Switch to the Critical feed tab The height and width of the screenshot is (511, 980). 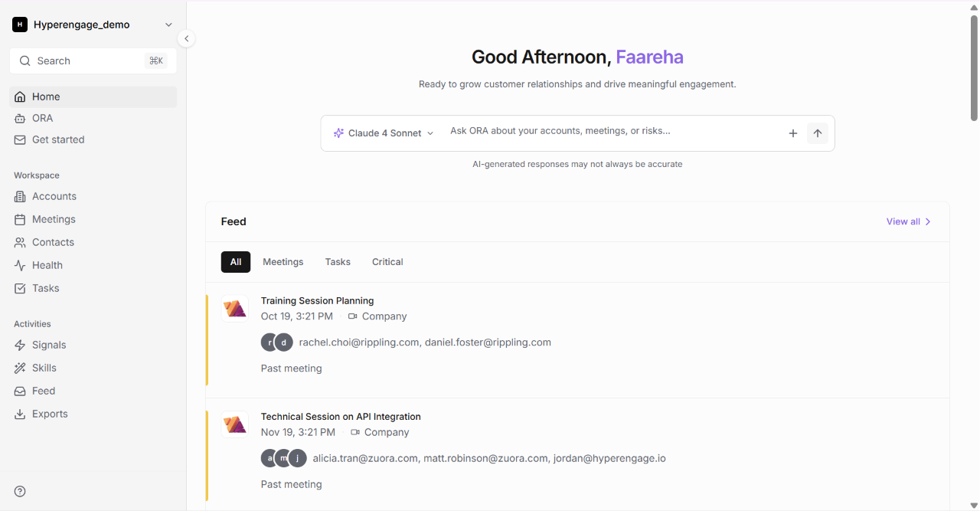click(x=387, y=262)
